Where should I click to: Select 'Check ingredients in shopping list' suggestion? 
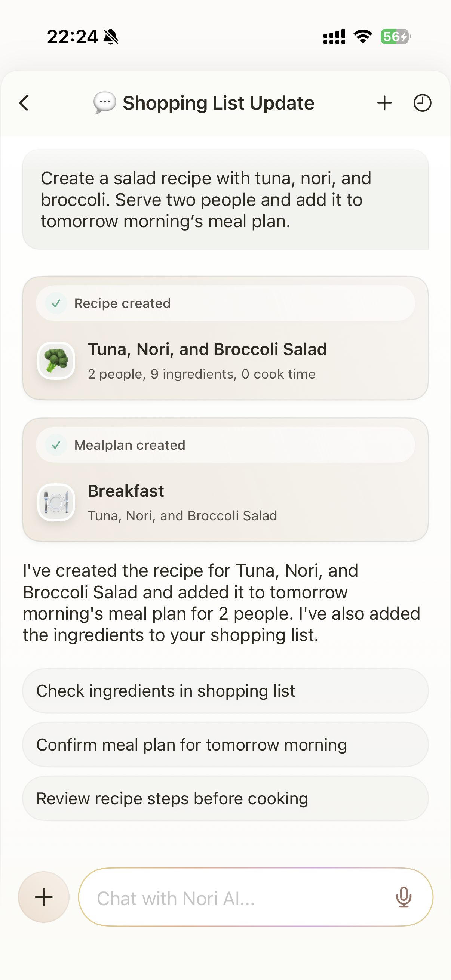[x=225, y=691]
